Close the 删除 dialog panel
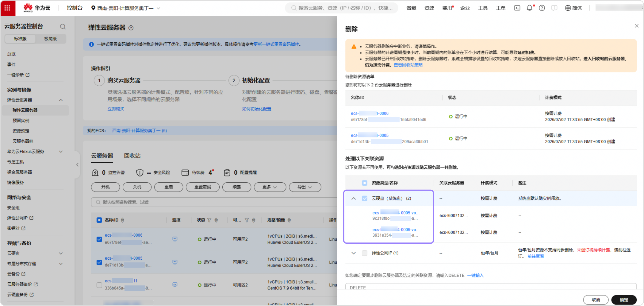 637,26
